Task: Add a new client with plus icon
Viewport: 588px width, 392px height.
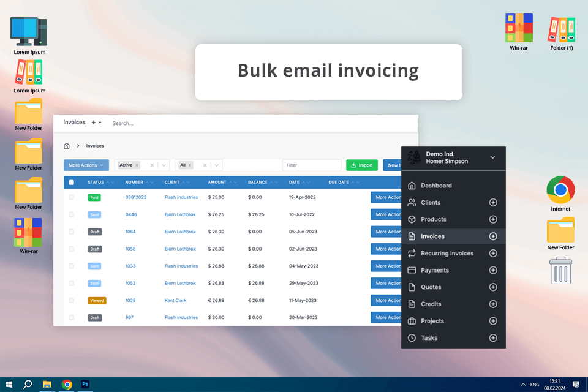Action: point(493,203)
